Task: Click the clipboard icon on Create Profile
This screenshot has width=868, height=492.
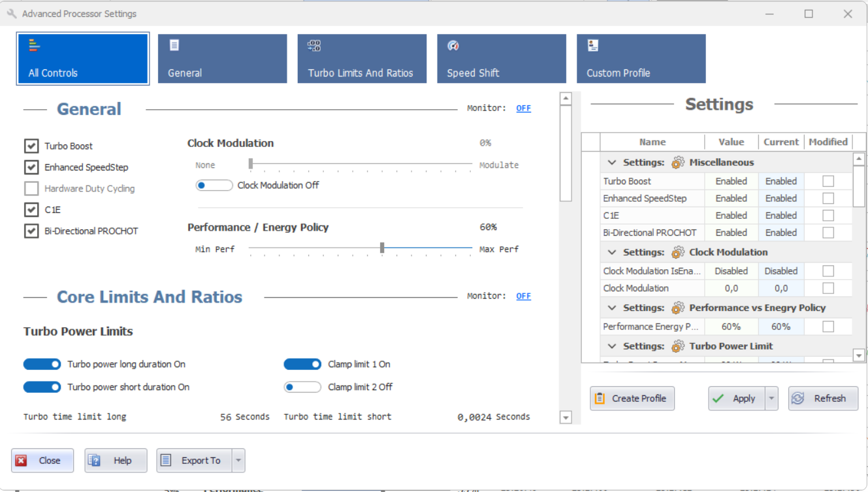Action: pyautogui.click(x=599, y=398)
